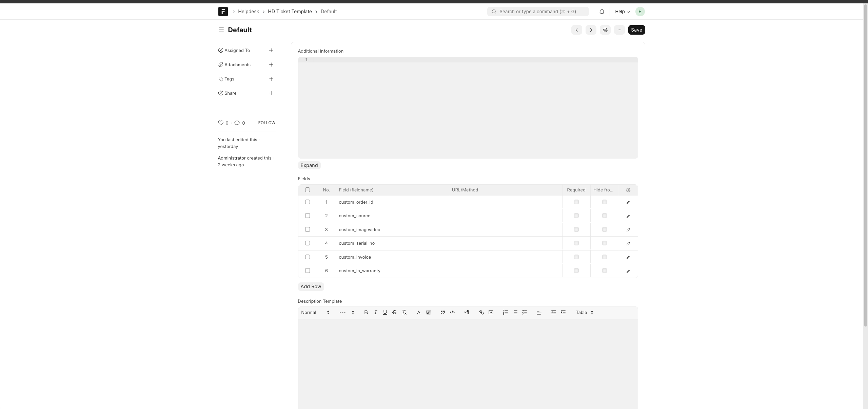Pick the text color tool
The width and height of the screenshot is (868, 409).
[x=418, y=312]
